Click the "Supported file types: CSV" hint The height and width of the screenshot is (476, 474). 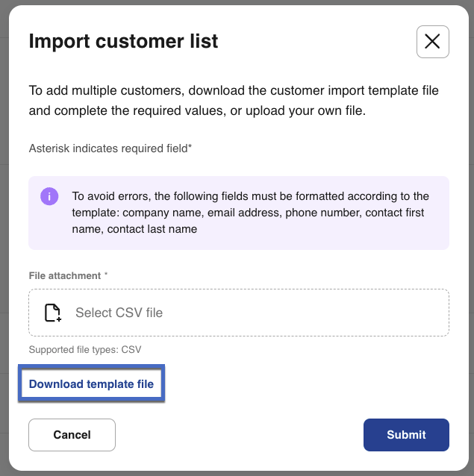85,349
